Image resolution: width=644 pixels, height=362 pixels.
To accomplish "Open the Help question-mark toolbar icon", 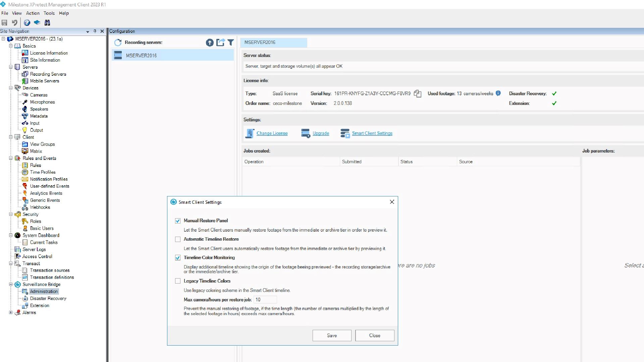I will (27, 23).
